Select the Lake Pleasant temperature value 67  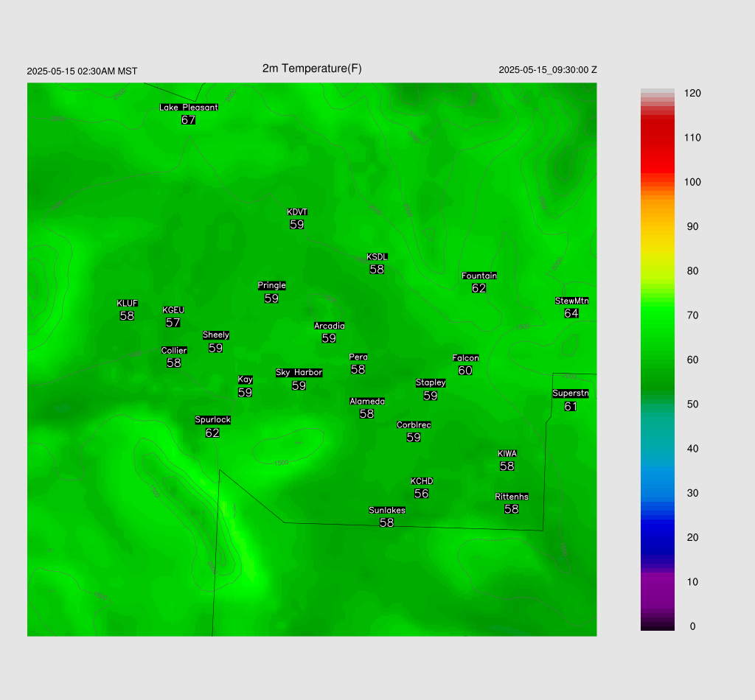[188, 120]
